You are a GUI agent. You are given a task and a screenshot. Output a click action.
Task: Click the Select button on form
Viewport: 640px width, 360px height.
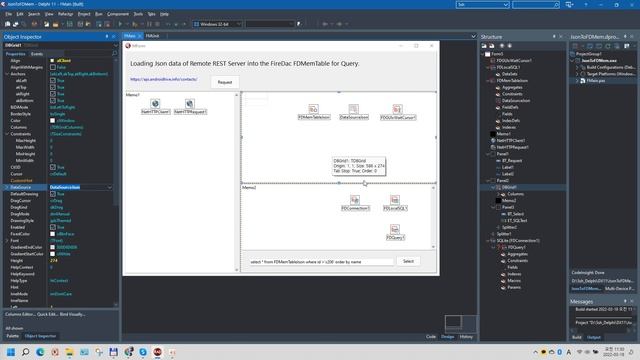[x=408, y=261]
